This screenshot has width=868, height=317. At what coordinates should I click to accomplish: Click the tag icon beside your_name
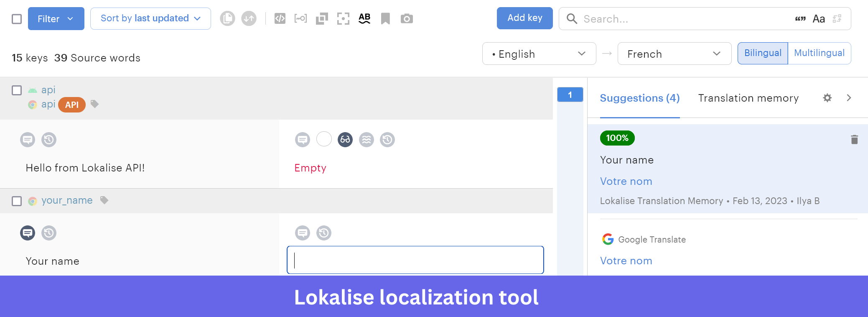pos(104,200)
